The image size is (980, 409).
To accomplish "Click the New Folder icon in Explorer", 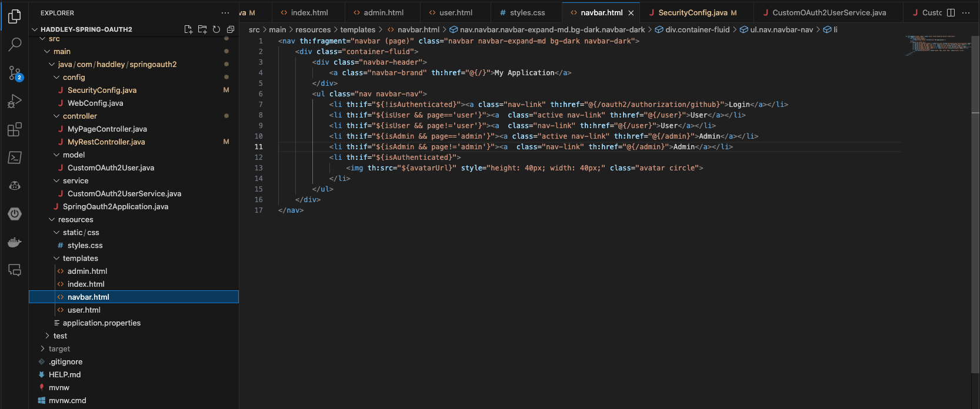I will [x=202, y=29].
